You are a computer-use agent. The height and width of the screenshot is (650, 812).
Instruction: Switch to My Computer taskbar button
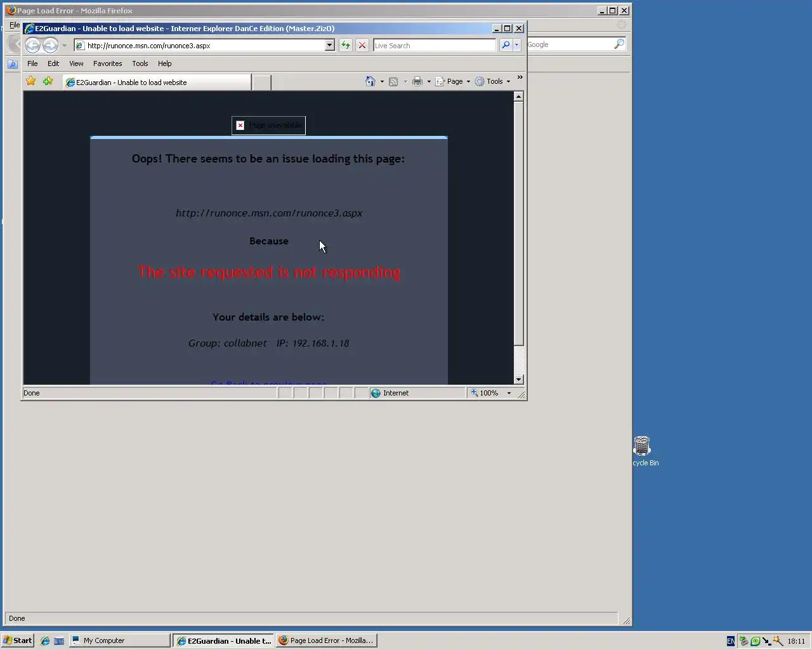tap(119, 640)
